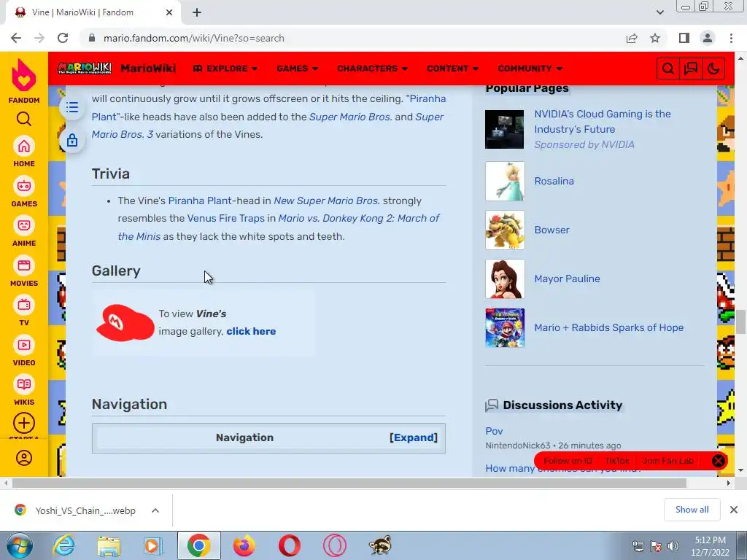Open wiki search in red header
747x560 pixels.
coord(668,69)
